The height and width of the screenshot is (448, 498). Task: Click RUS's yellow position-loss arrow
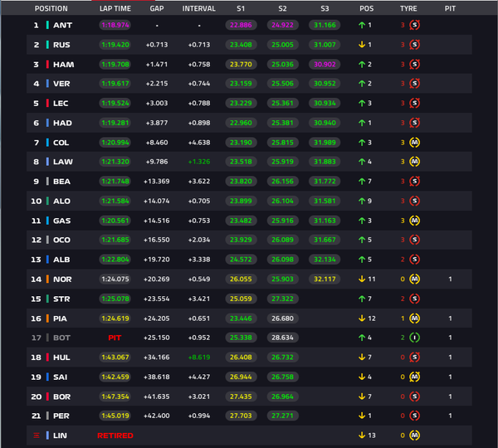pyautogui.click(x=362, y=45)
